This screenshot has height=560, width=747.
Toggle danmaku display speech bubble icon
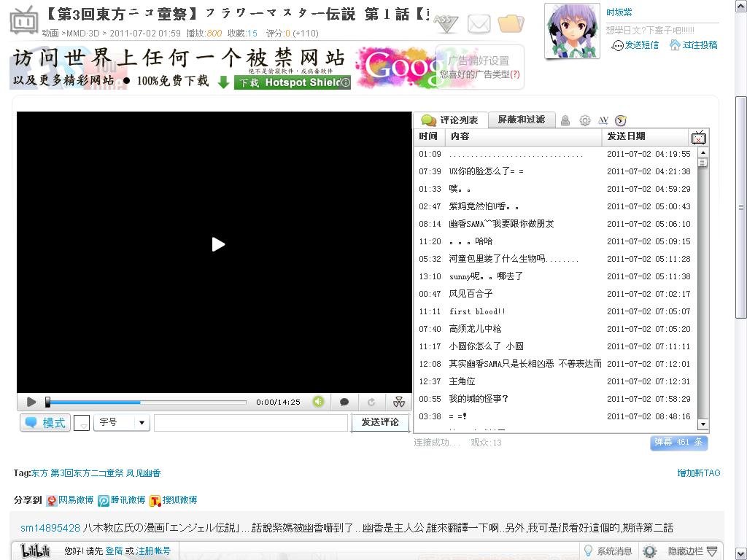(x=344, y=402)
